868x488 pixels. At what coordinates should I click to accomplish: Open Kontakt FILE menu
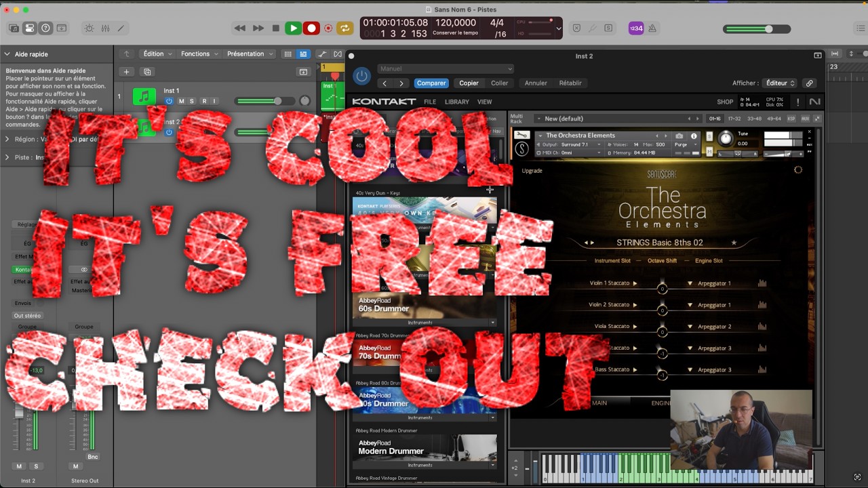click(430, 102)
